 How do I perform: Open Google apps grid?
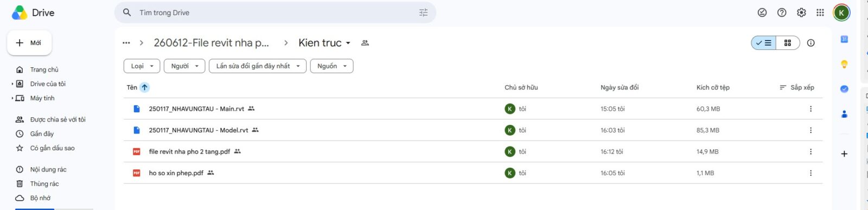tap(820, 12)
